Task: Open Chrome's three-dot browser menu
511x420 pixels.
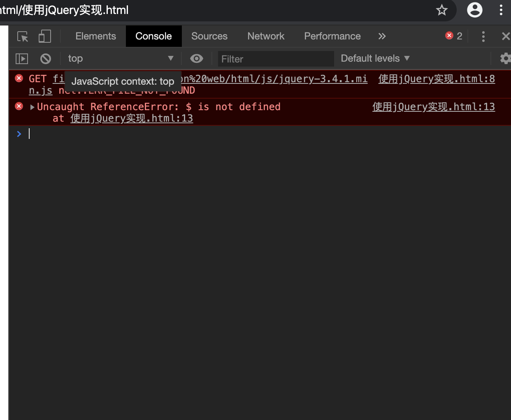Action: 501,10
